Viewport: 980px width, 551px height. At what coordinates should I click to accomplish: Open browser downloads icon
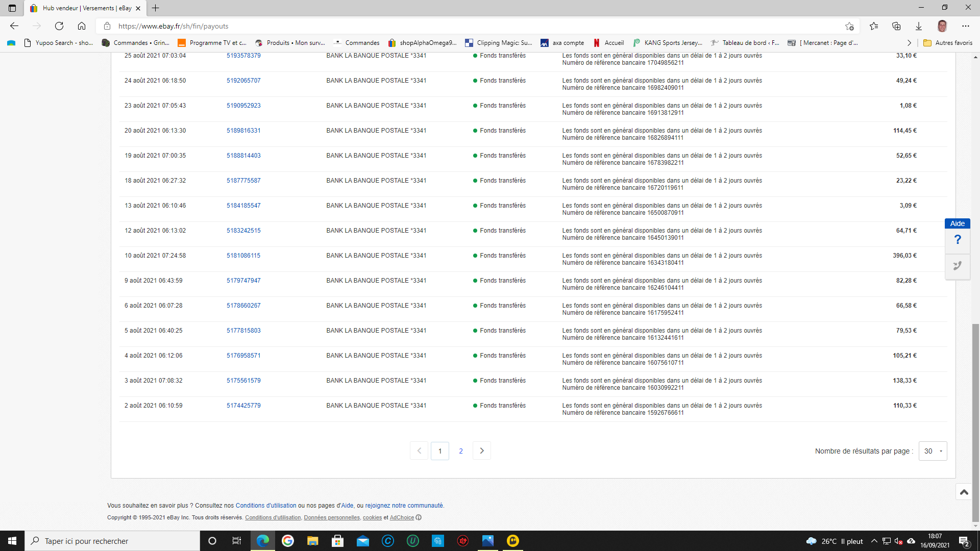coord(918,26)
